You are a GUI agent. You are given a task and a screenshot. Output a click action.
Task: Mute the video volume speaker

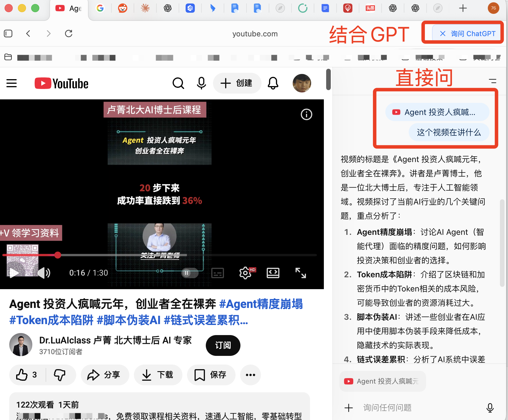[44, 273]
